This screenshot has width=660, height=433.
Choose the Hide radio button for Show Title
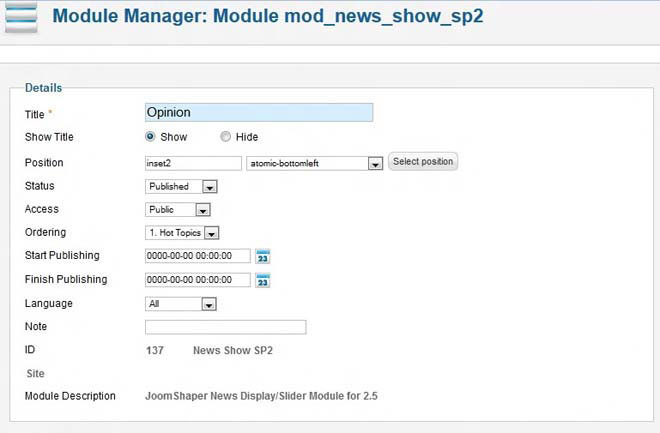(x=225, y=137)
